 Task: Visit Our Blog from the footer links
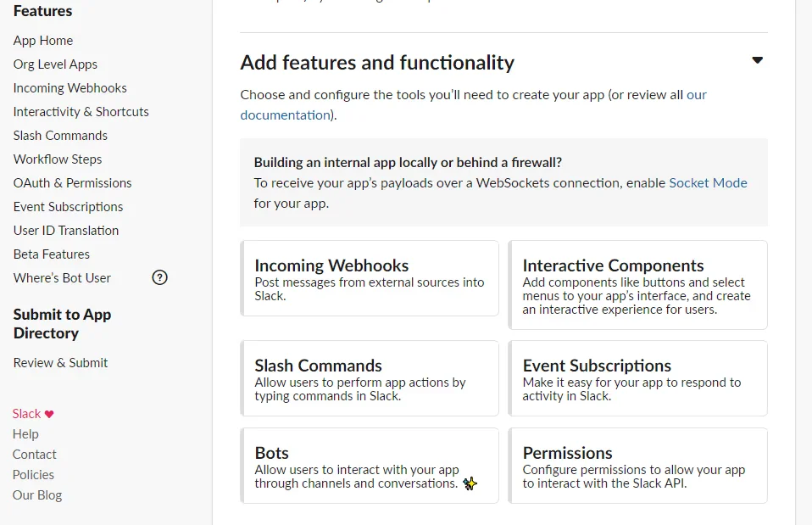(37, 494)
